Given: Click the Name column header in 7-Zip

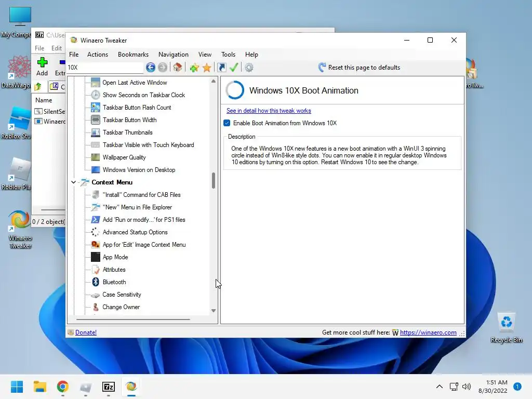Looking at the screenshot, I should tap(44, 100).
